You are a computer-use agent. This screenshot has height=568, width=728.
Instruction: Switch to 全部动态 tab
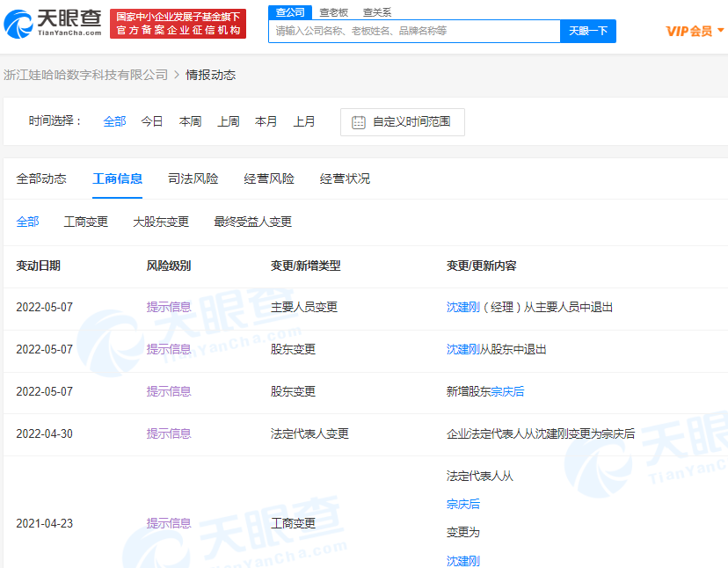pyautogui.click(x=41, y=178)
